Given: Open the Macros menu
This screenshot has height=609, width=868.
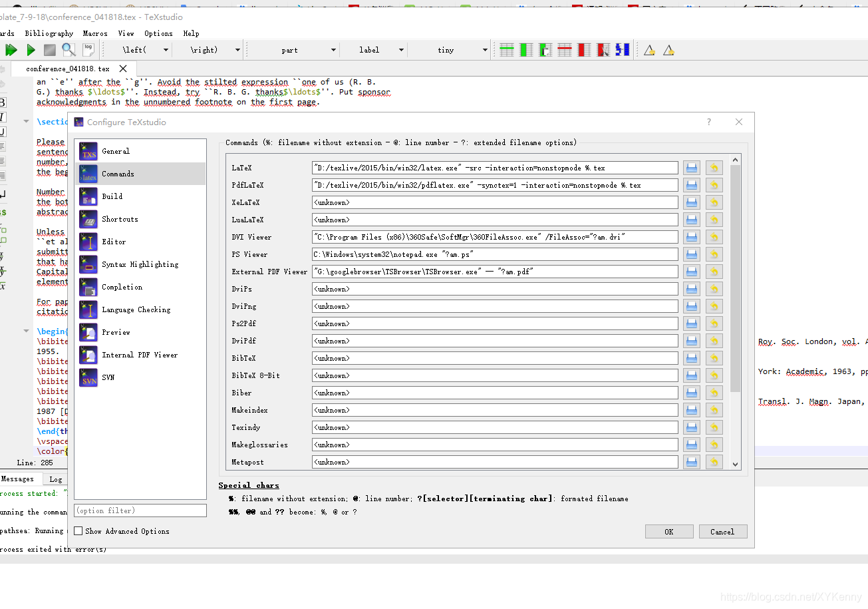Looking at the screenshot, I should click(95, 33).
